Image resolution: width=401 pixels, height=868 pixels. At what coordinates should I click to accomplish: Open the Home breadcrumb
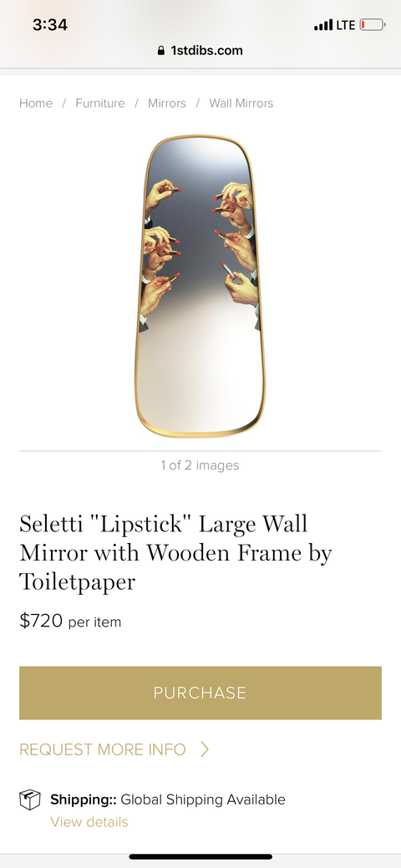point(36,103)
